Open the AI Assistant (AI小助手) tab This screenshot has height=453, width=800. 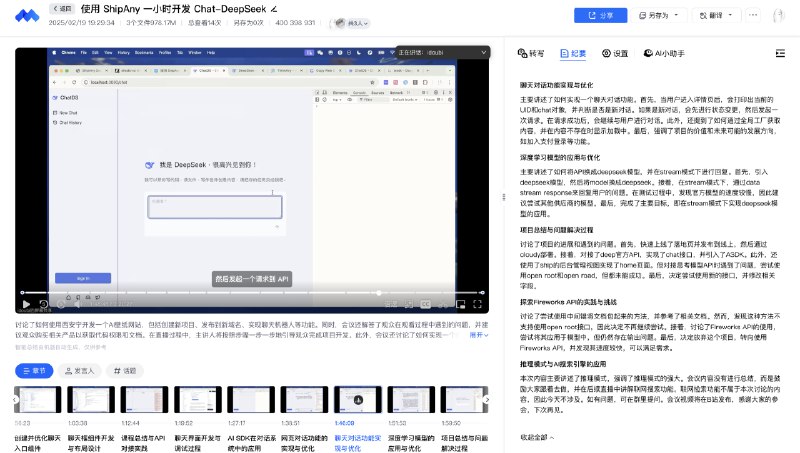[x=664, y=53]
